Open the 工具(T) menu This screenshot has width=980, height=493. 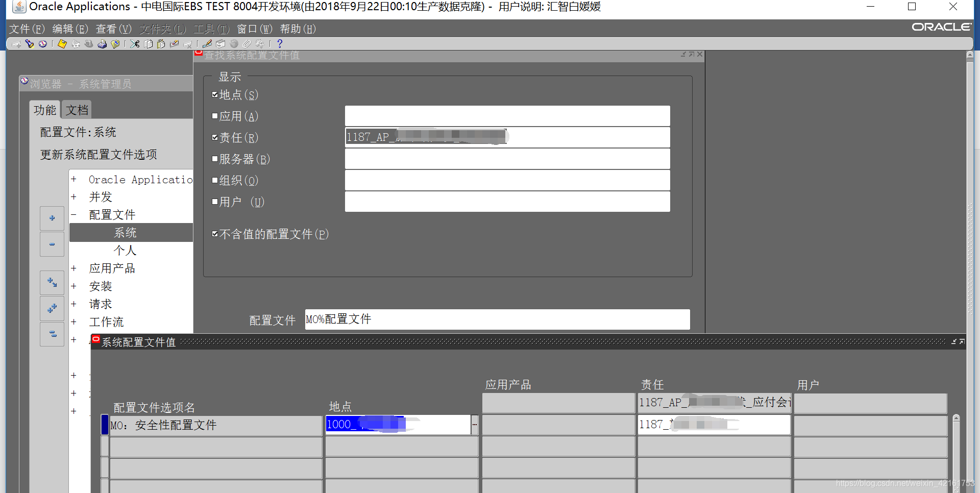[211, 29]
